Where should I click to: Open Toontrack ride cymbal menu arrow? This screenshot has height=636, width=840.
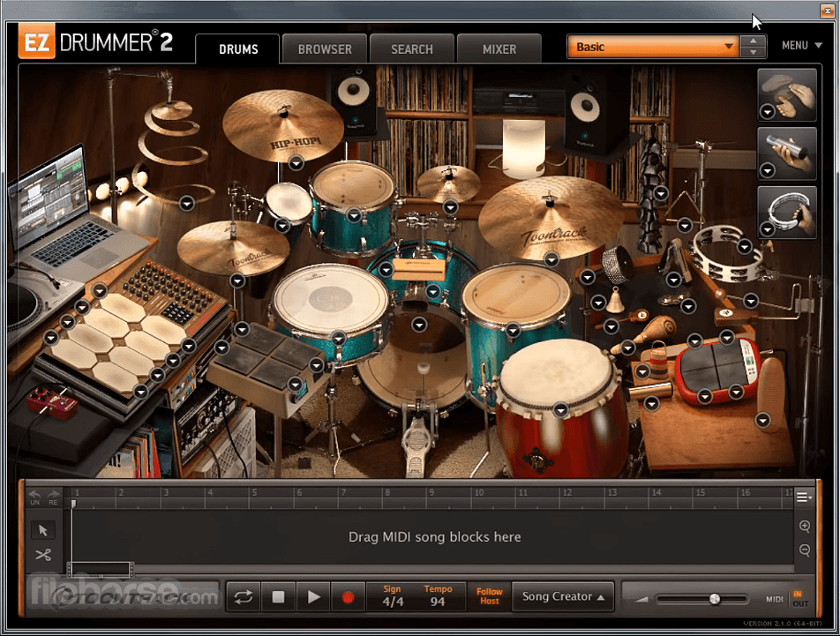[551, 259]
